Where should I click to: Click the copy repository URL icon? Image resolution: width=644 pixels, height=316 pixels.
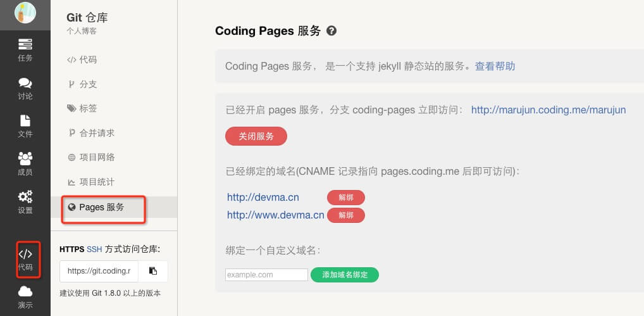click(153, 271)
